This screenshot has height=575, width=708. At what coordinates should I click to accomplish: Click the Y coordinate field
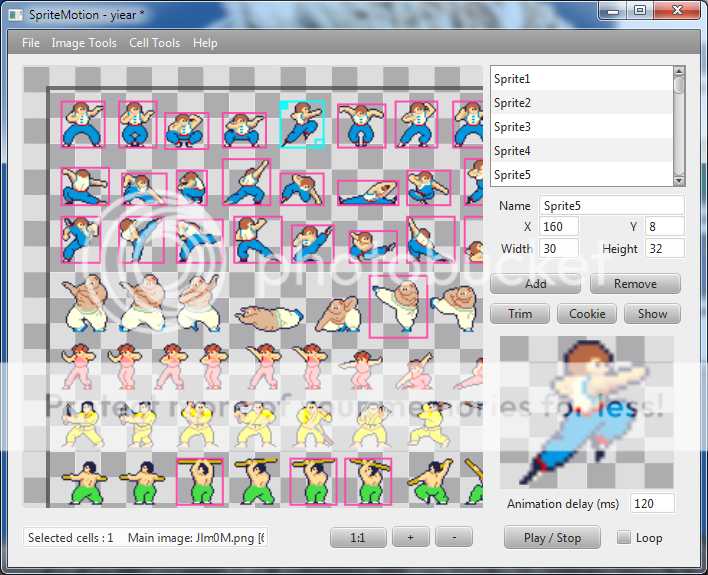[x=664, y=227]
